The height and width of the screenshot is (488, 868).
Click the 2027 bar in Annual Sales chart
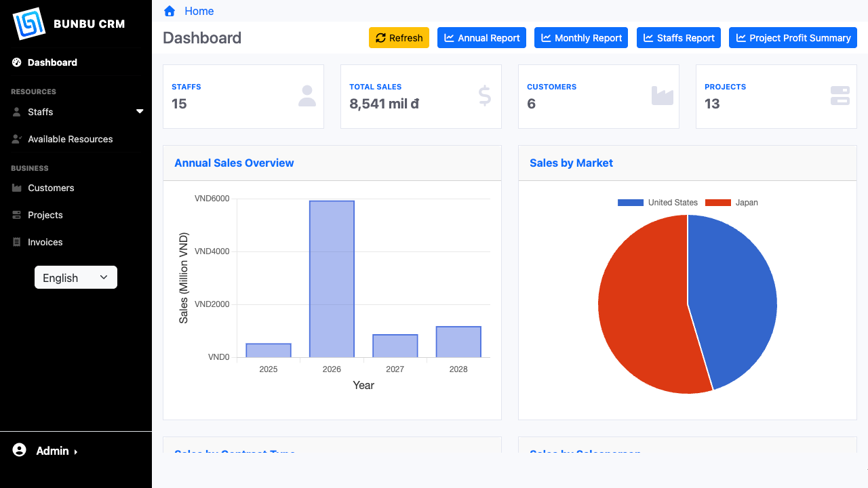tap(395, 346)
